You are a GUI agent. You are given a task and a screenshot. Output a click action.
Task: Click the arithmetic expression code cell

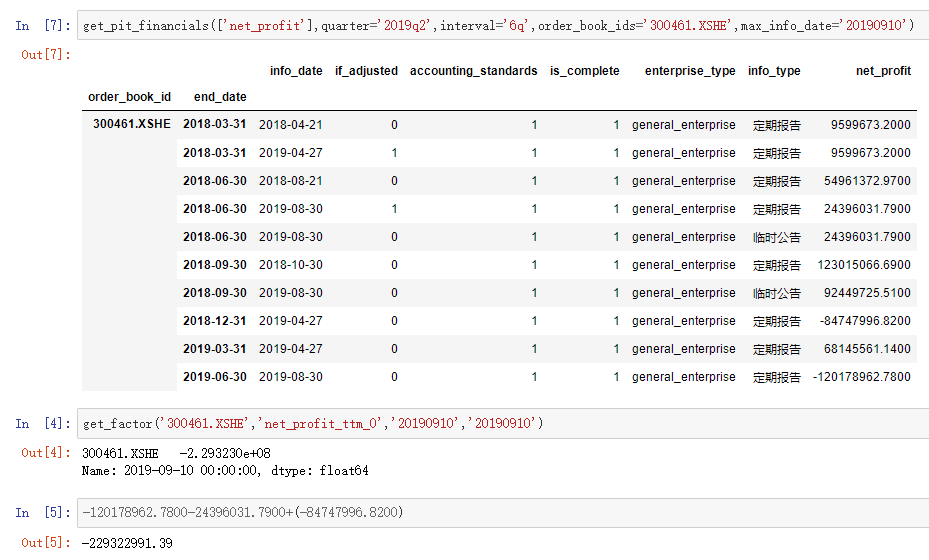coord(503,513)
